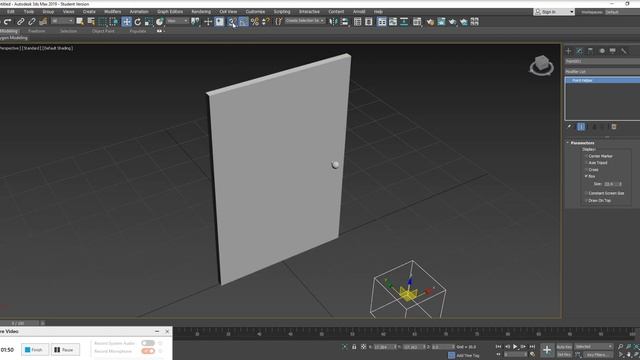Select the Center Marker display option
Screen dimensions: 640x360
[599, 156]
